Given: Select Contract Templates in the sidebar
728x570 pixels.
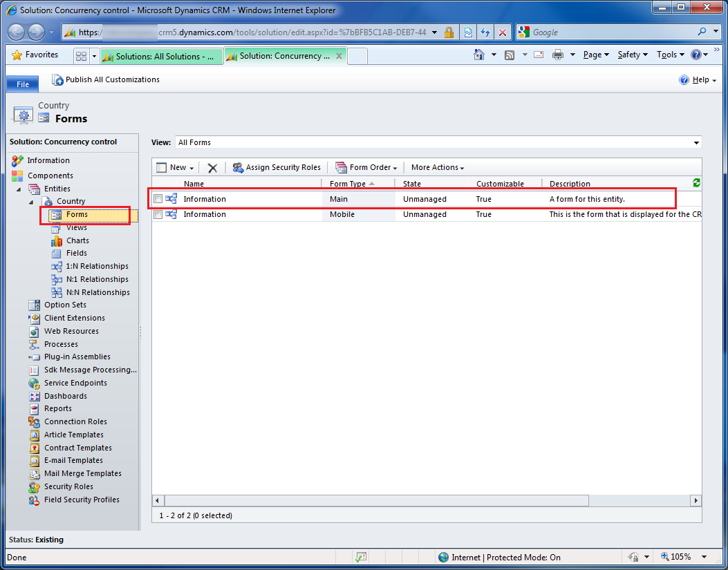Looking at the screenshot, I should [78, 448].
